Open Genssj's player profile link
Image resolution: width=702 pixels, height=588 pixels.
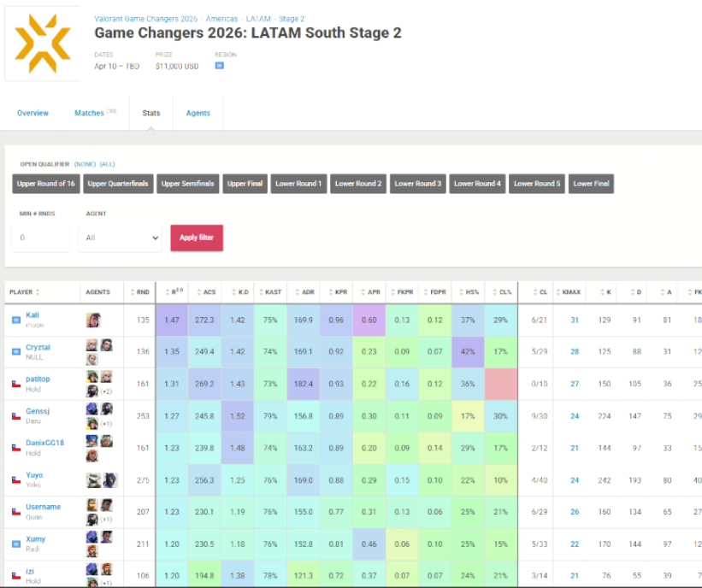click(x=38, y=411)
